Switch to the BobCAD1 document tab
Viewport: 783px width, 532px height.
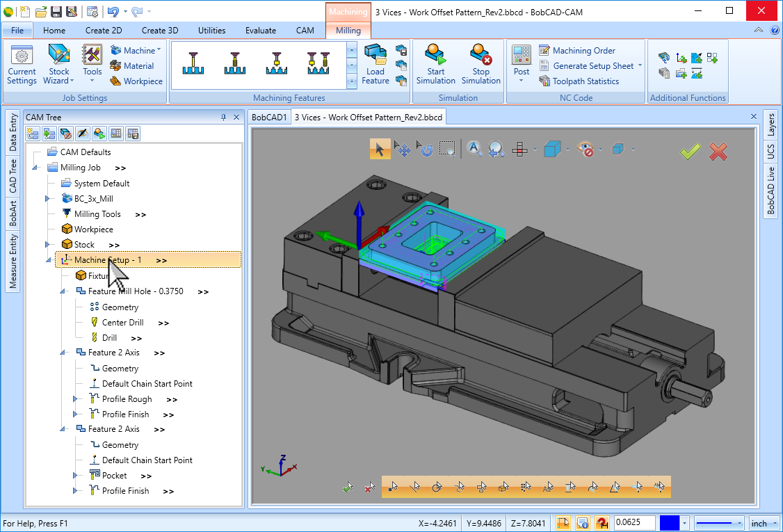[269, 118]
